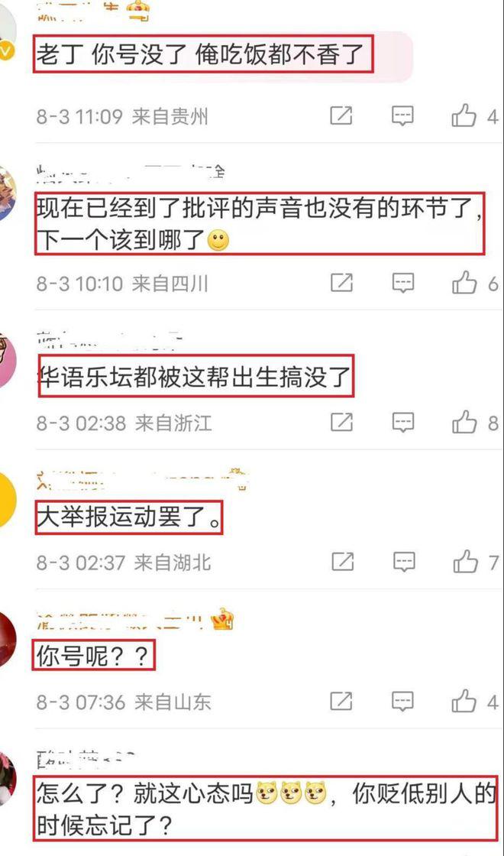Repost the 8-3 02:38 Zhejiang comment
The image size is (504, 856).
coord(342,422)
